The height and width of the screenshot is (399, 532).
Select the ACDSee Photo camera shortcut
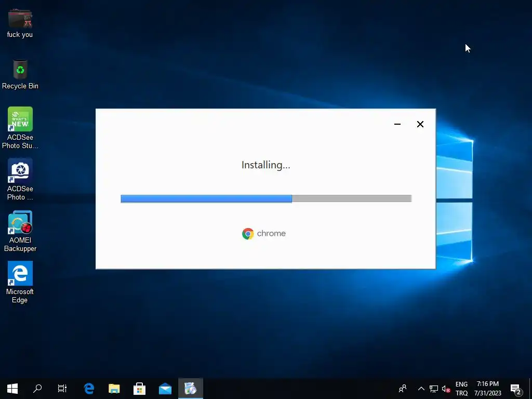tap(20, 179)
